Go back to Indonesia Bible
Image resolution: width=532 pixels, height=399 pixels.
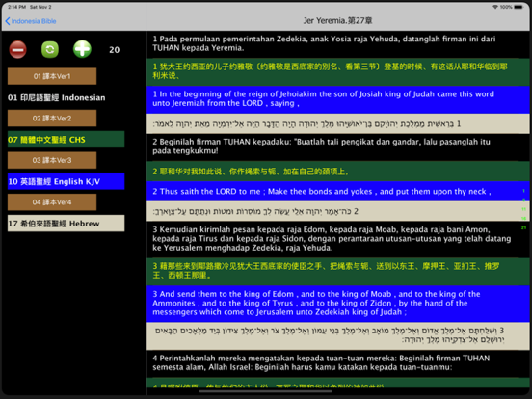click(x=31, y=21)
